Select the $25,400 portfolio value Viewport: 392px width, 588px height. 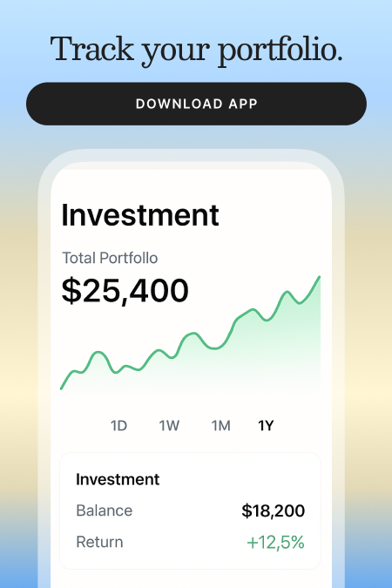click(125, 291)
